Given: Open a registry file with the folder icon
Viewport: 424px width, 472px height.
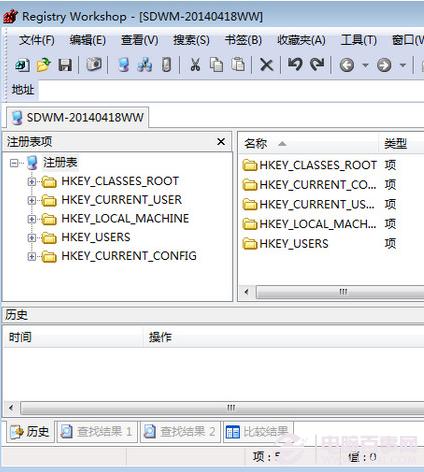Looking at the screenshot, I should coord(44,65).
